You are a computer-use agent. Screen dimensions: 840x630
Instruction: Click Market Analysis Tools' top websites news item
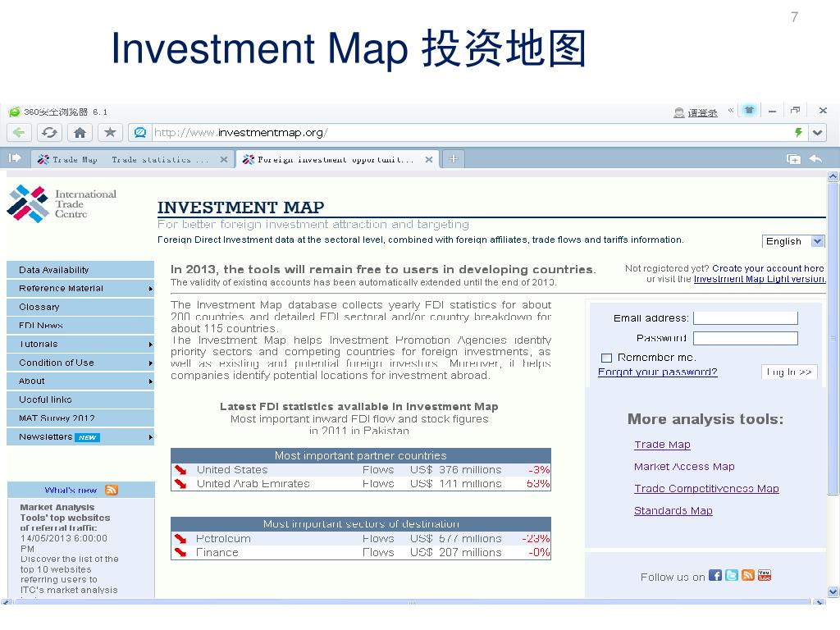click(65, 518)
